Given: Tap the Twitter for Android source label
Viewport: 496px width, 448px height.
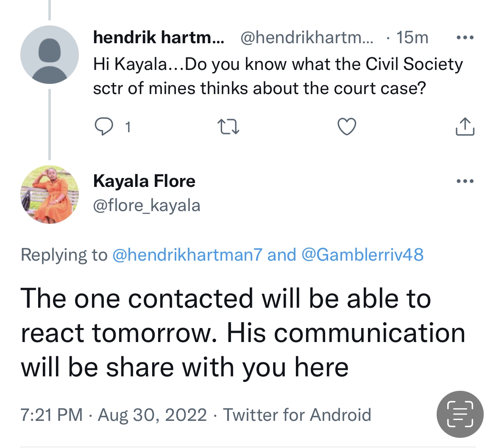Looking at the screenshot, I should pos(297,415).
